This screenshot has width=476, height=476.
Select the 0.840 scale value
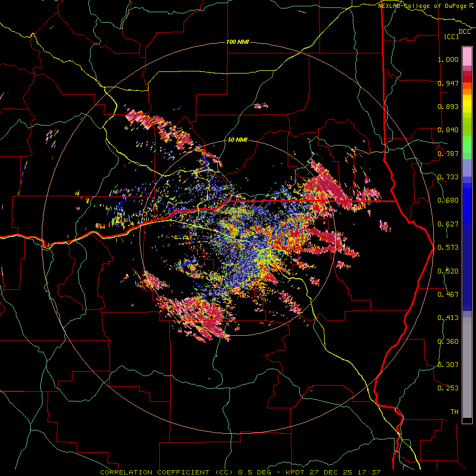click(448, 130)
